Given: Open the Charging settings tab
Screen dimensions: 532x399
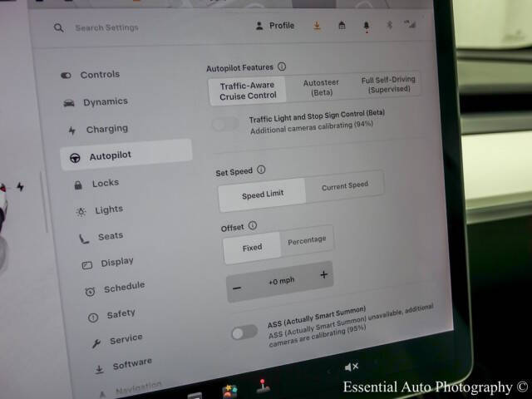Looking at the screenshot, I should click(x=106, y=129).
